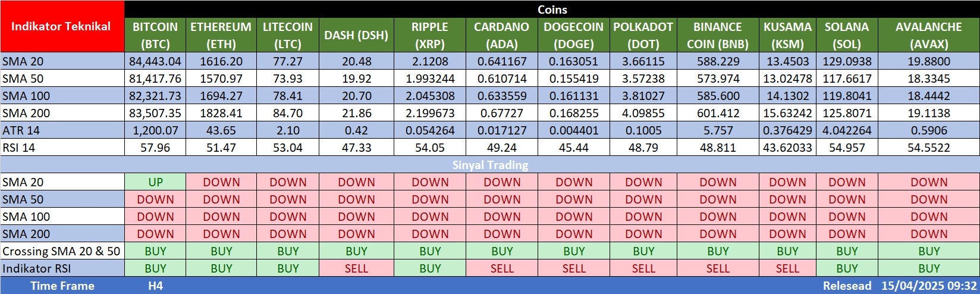Select DASH's SELL cell in Indikator RSI row

tap(356, 268)
